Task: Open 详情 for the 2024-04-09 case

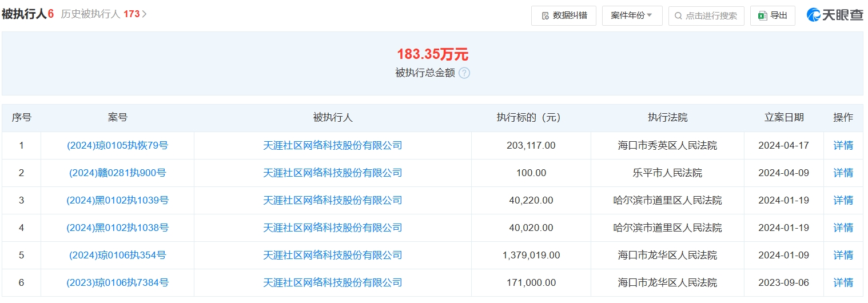Action: pyautogui.click(x=843, y=173)
